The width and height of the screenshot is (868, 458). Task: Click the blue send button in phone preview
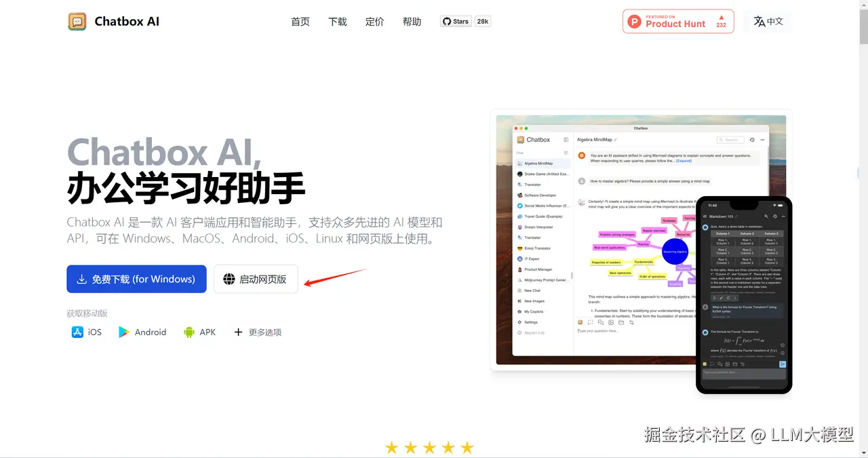(783, 364)
